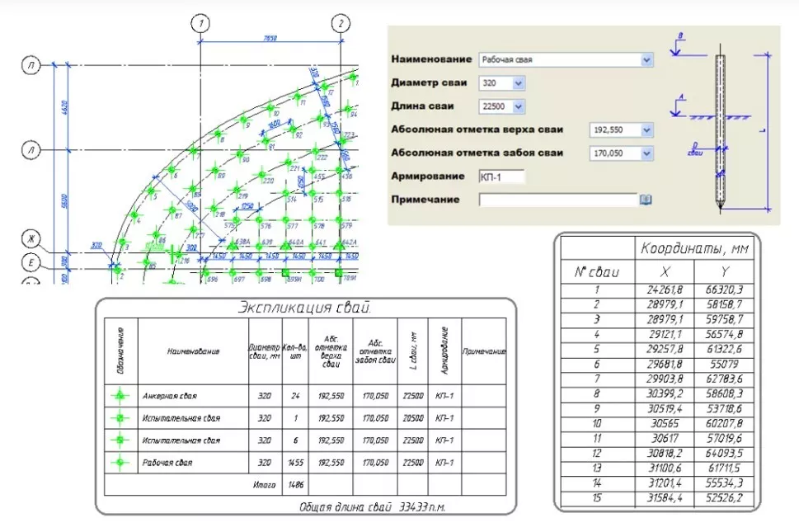Click the second Испытательная свая pile symbol
This screenshot has width=799, height=532.
(122, 440)
